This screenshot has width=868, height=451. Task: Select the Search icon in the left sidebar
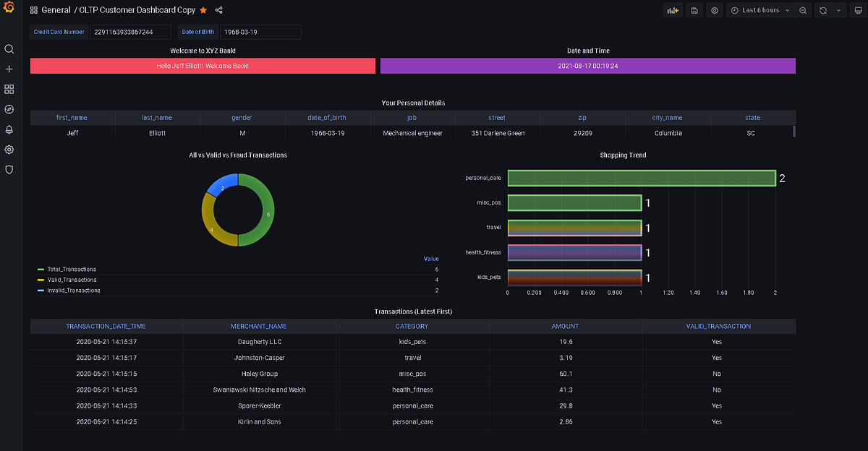[9, 49]
